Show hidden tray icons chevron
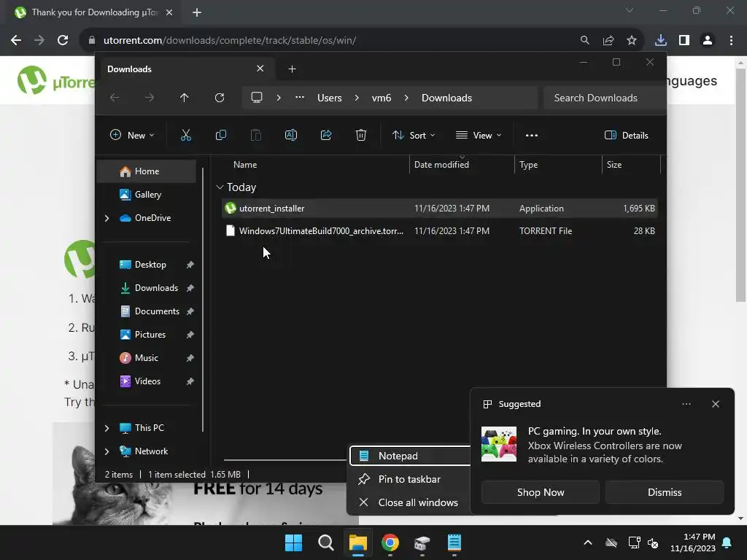 point(588,542)
